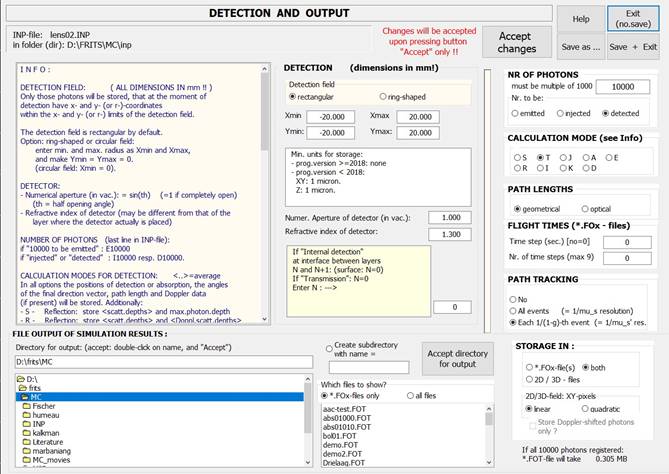
Task: Select aac-test.FOT file
Action: tap(344, 409)
